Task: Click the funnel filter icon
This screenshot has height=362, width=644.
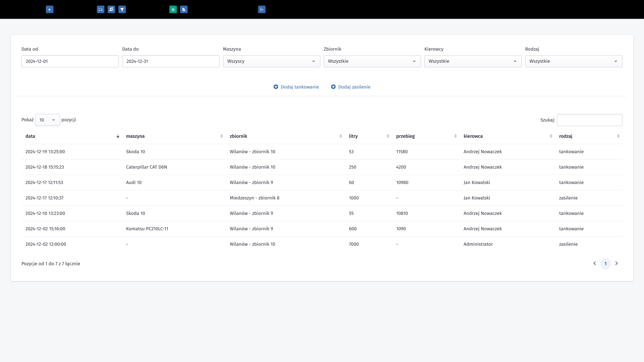Action: [x=122, y=9]
